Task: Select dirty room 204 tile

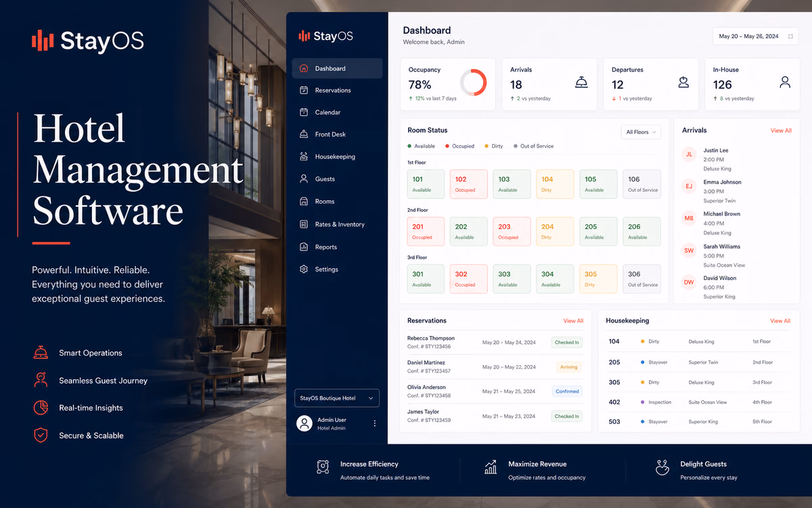Action: tap(555, 232)
